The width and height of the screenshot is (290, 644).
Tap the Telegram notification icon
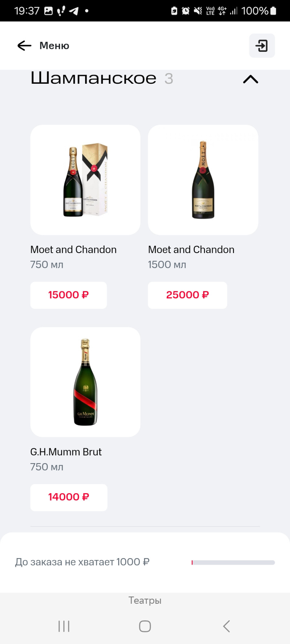(74, 11)
